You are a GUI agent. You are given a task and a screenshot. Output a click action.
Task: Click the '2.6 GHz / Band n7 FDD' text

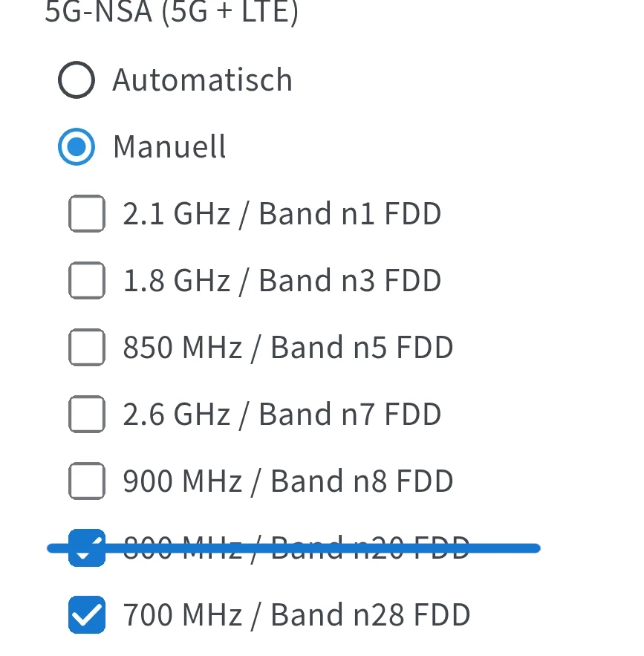282,415
